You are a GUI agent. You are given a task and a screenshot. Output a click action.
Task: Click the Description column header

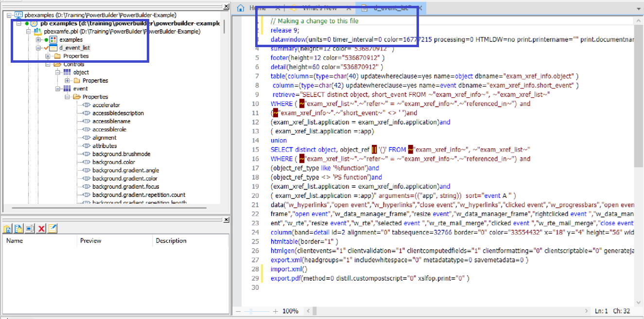[x=190, y=241]
